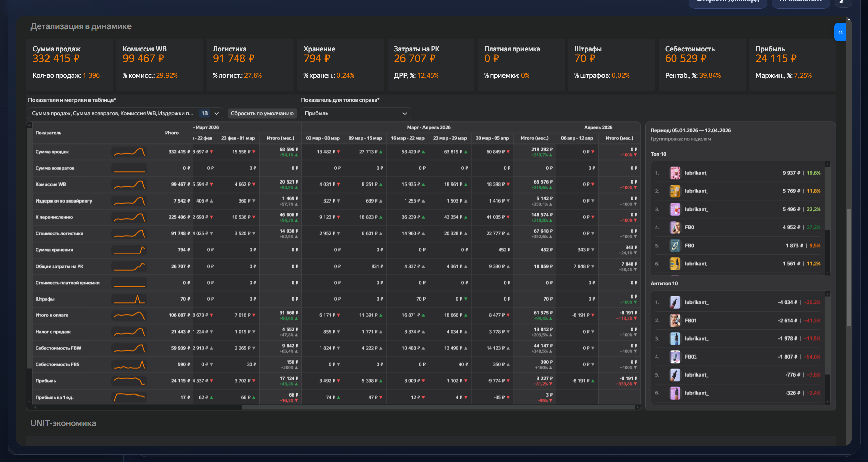The height and width of the screenshot is (462, 868).
Task: Click the Логистика KPI card
Action: tap(250, 64)
